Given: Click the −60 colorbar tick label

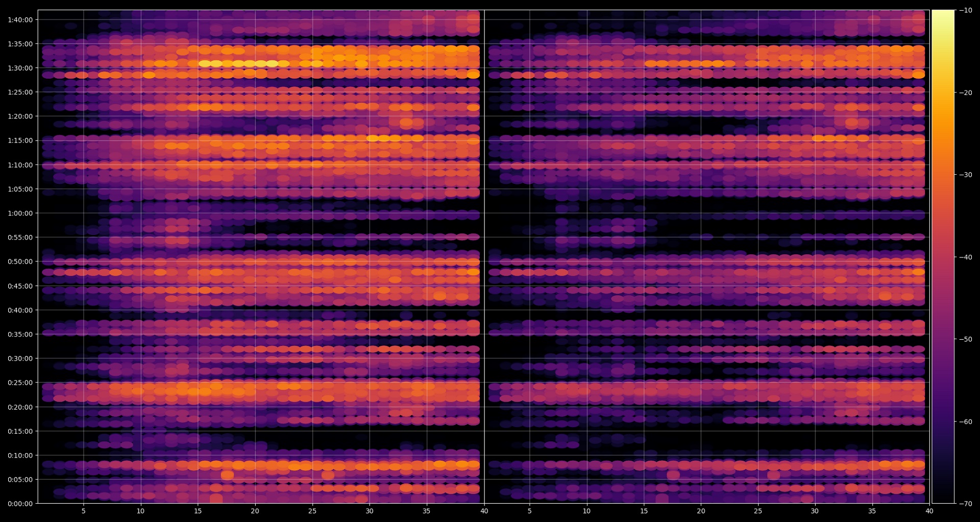Looking at the screenshot, I should [x=966, y=421].
